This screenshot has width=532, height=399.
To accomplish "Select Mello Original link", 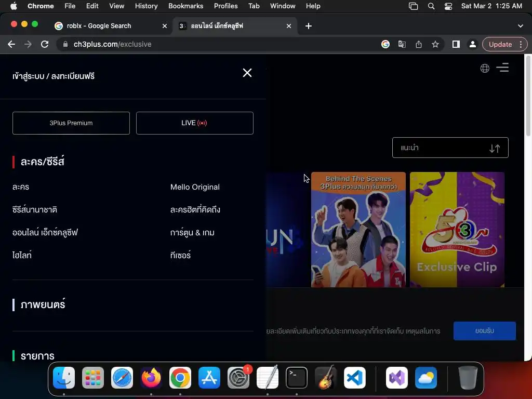I will coord(195,187).
